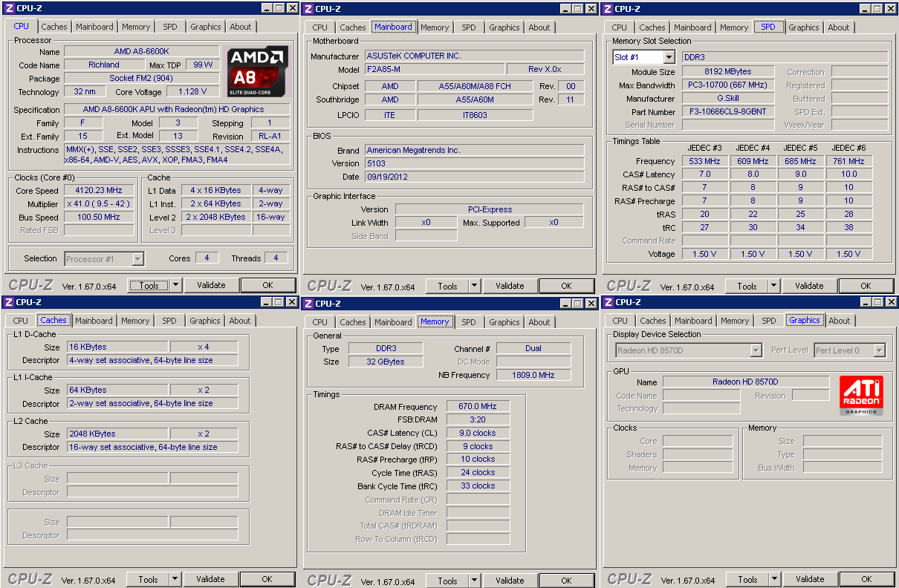Click the NB Frequency value 1809.0 MHz
The image size is (899, 588).
tap(533, 375)
